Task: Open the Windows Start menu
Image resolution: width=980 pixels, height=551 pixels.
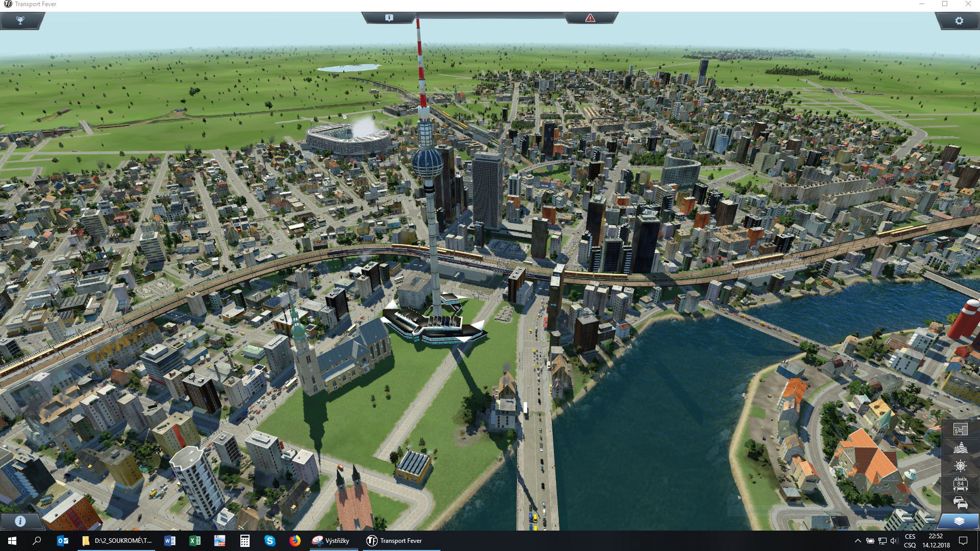Action: pos(12,541)
